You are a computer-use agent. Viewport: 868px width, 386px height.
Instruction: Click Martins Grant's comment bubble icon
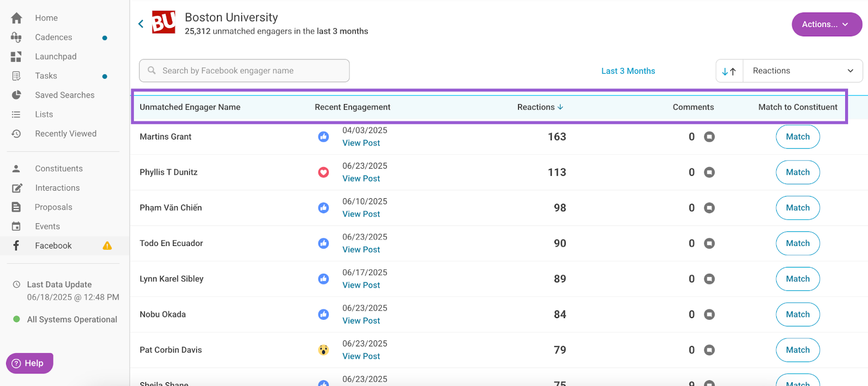click(709, 137)
